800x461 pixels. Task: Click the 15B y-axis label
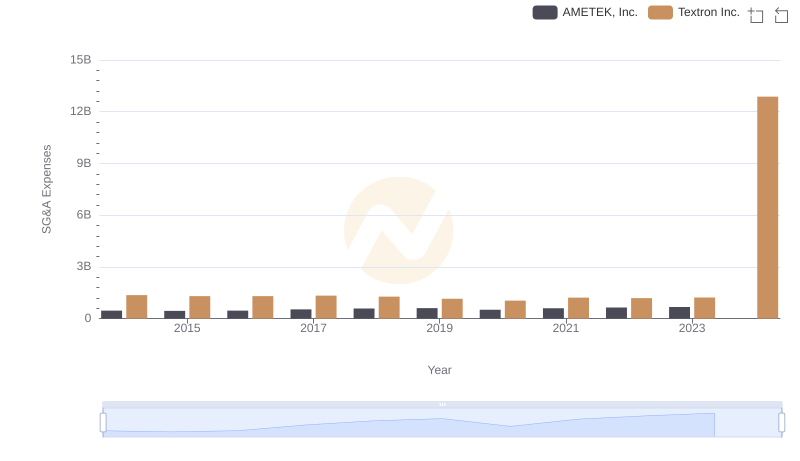tap(81, 60)
